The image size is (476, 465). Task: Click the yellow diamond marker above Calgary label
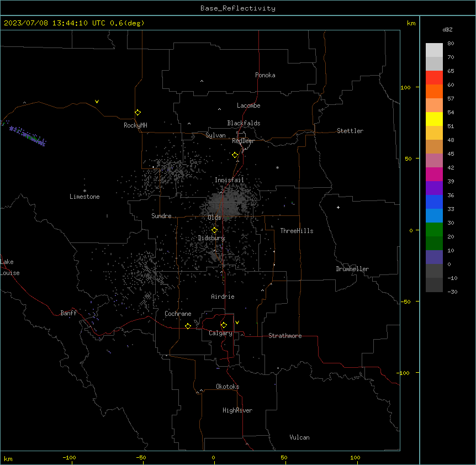[x=224, y=325]
